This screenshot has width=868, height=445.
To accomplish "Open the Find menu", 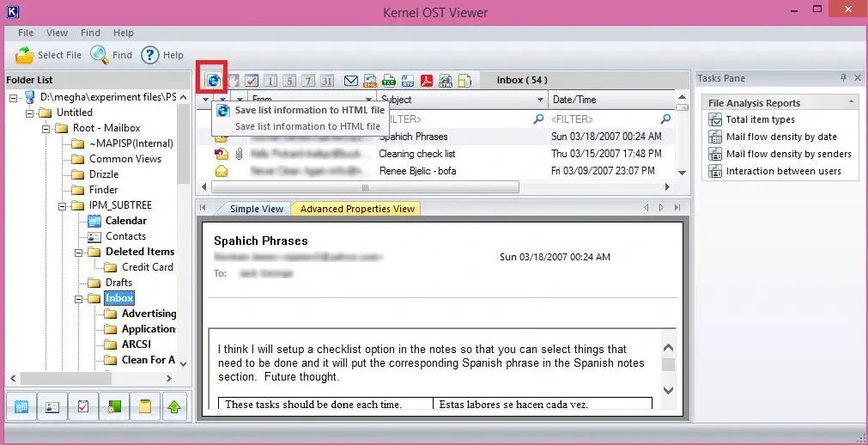I will (90, 33).
